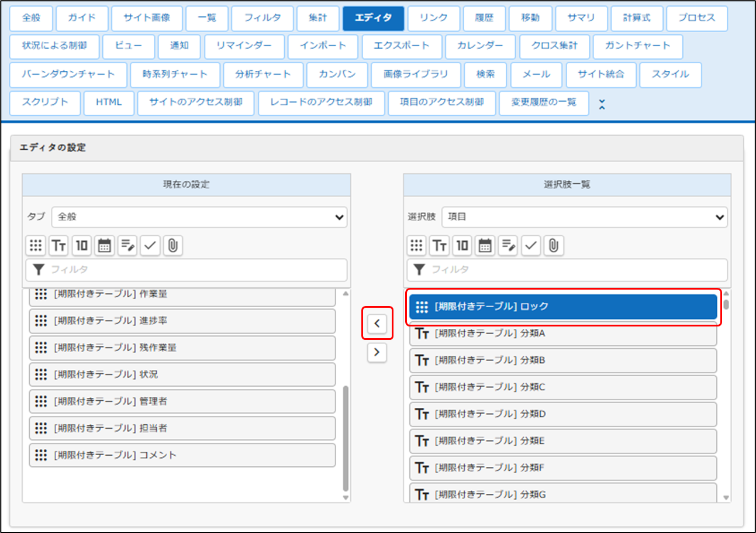Click the attachment paperclip filter icon in the right panel
This screenshot has height=533, width=756.
(x=553, y=246)
